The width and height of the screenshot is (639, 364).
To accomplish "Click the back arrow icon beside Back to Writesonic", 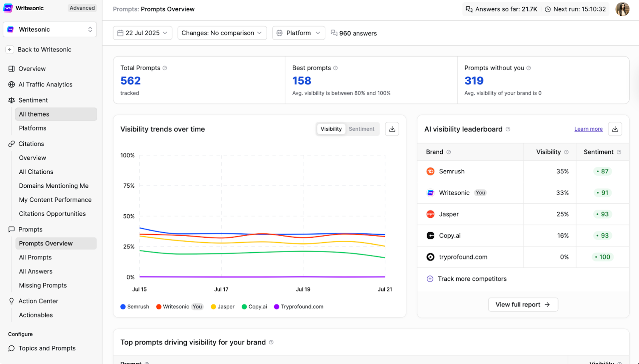I will coord(10,50).
